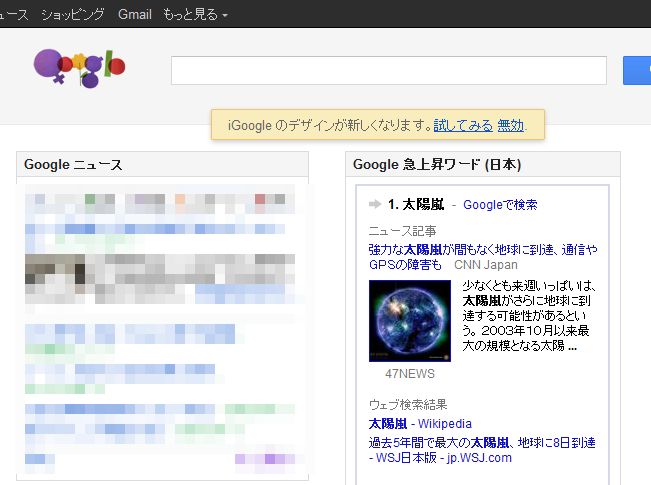Open Gmail from the top bar

pyautogui.click(x=135, y=15)
